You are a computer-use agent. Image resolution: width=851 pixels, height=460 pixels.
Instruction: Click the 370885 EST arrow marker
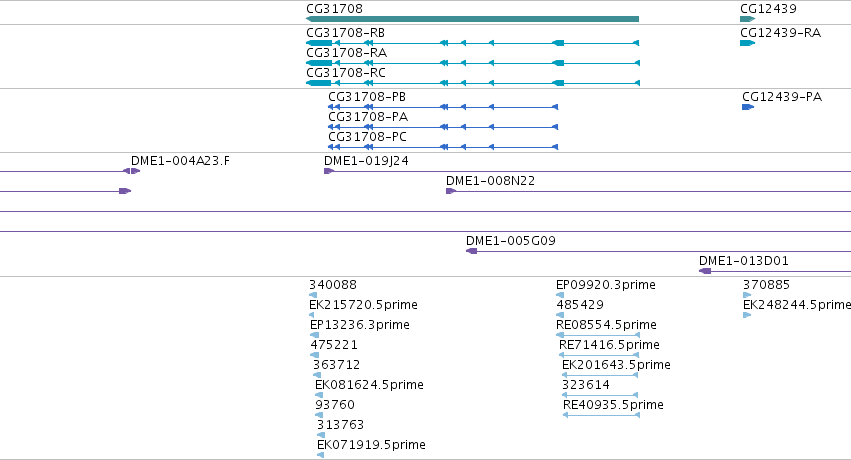pos(747,295)
